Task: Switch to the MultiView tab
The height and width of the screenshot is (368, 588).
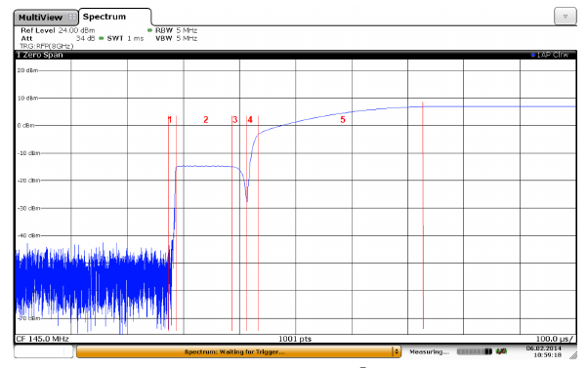Action: pyautogui.click(x=46, y=18)
